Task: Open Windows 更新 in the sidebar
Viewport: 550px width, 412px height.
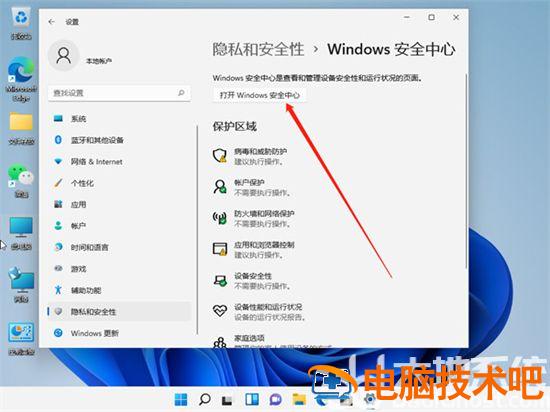Action: 119,333
